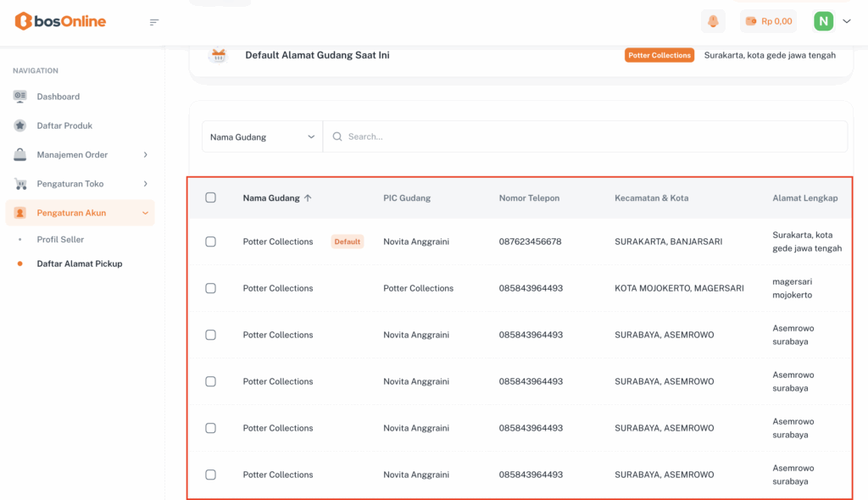The image size is (868, 500).
Task: Select the Kota Mojokerto row checkbox
Action: (211, 288)
